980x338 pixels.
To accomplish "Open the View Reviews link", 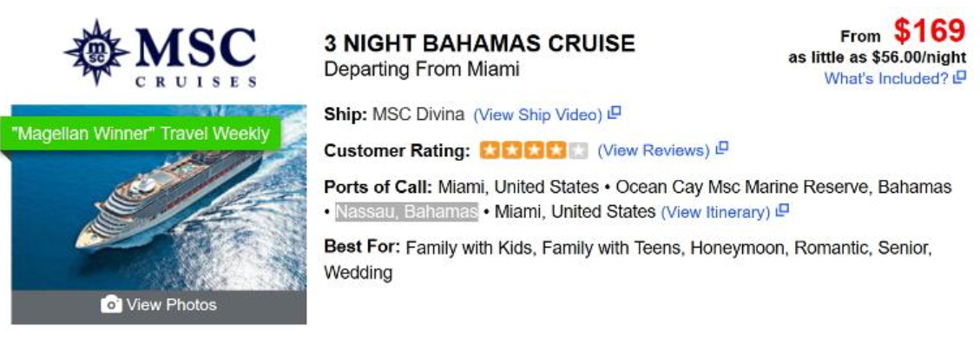I will click(654, 151).
